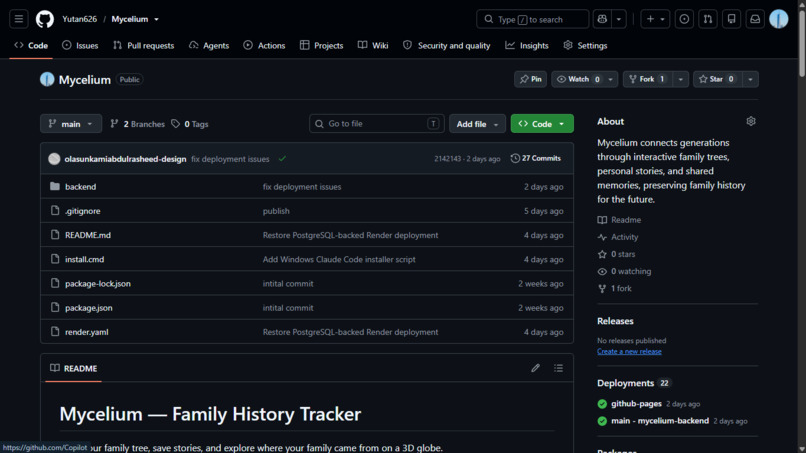Expand the Fork options dropdown arrow
Screen dimensions: 806x453
click(681, 79)
